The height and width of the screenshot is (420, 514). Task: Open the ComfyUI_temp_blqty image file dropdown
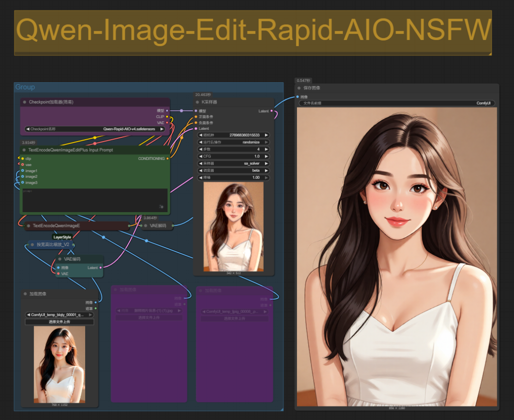coord(59,315)
